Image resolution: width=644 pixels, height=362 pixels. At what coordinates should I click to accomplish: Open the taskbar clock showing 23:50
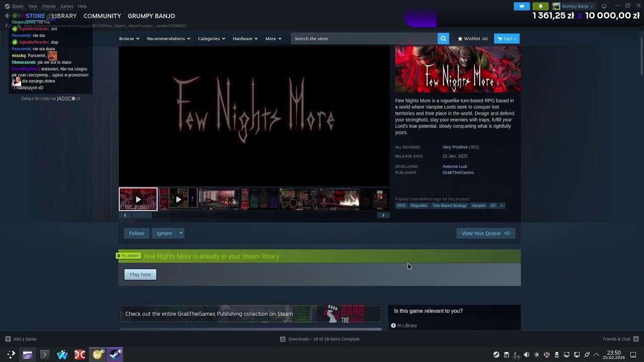point(614,354)
